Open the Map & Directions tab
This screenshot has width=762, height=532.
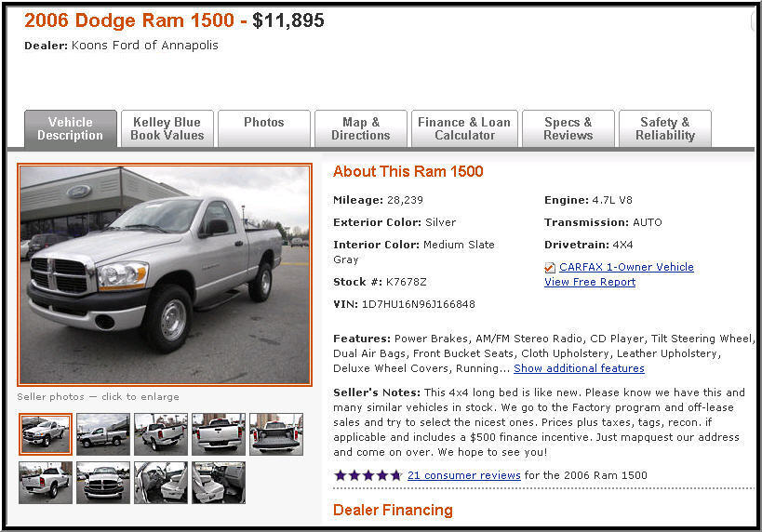click(x=361, y=128)
